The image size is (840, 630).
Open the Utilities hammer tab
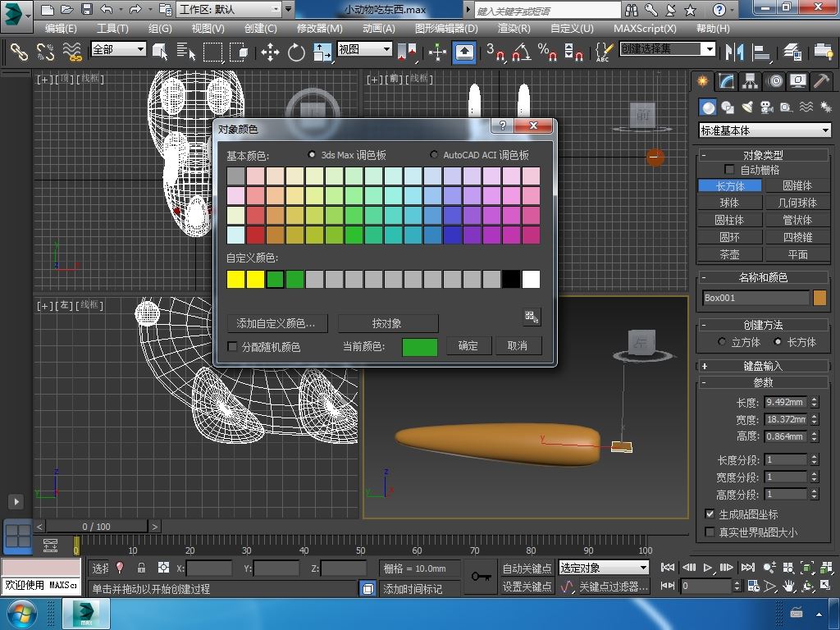821,81
